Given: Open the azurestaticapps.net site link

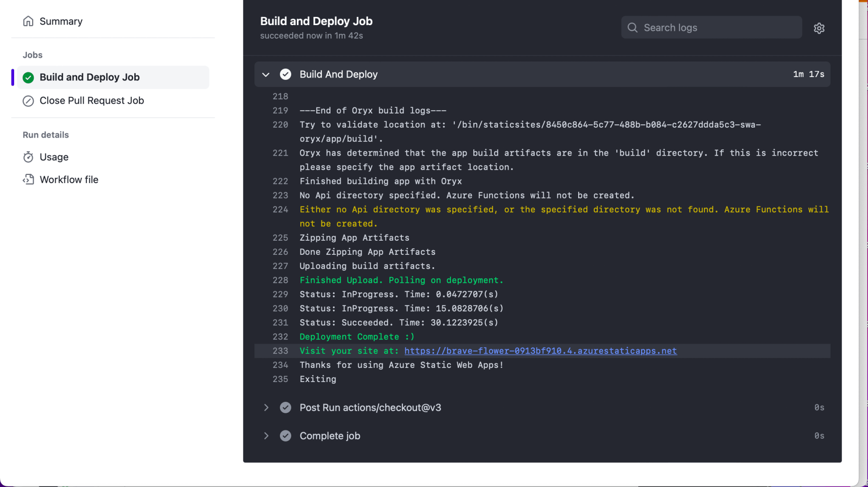Looking at the screenshot, I should click(x=540, y=351).
